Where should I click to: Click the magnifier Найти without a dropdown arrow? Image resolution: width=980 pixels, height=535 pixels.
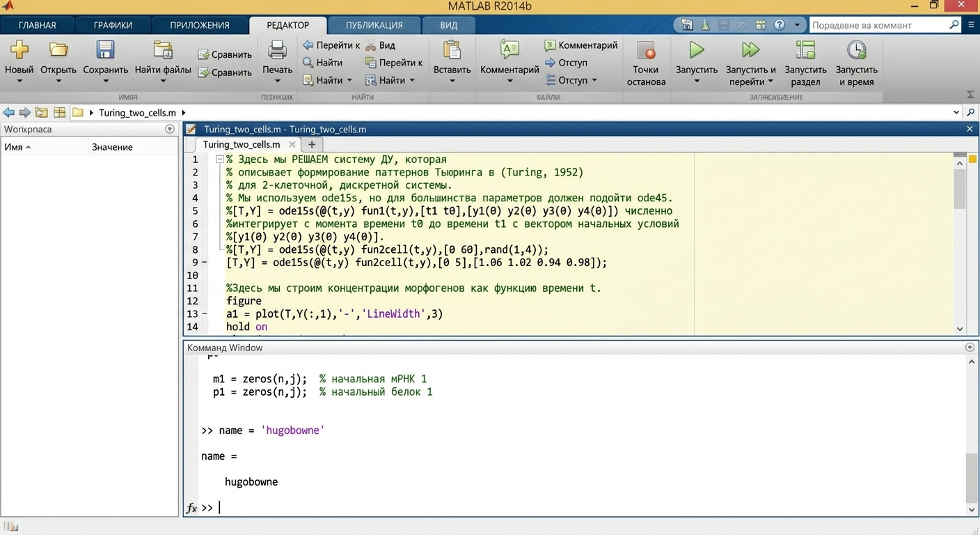pyautogui.click(x=322, y=63)
